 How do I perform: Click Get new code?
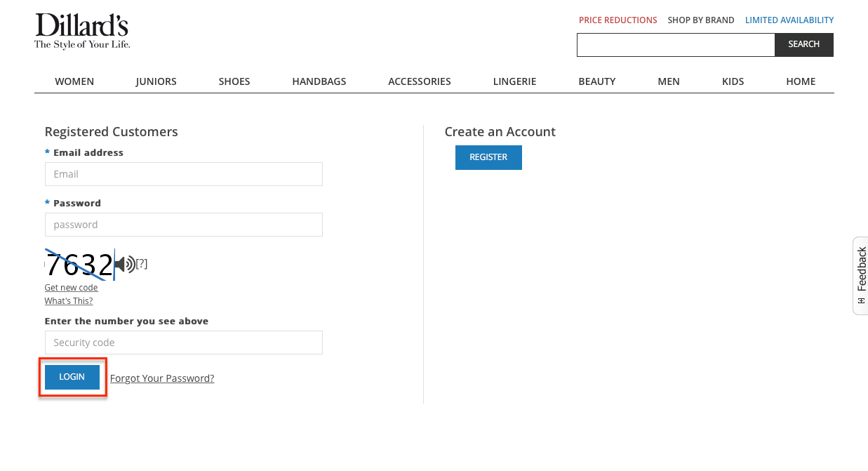pos(71,287)
